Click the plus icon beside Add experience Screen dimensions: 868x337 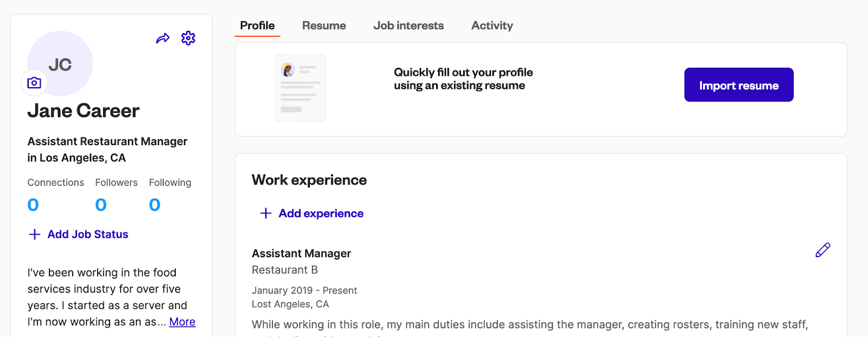click(x=266, y=213)
